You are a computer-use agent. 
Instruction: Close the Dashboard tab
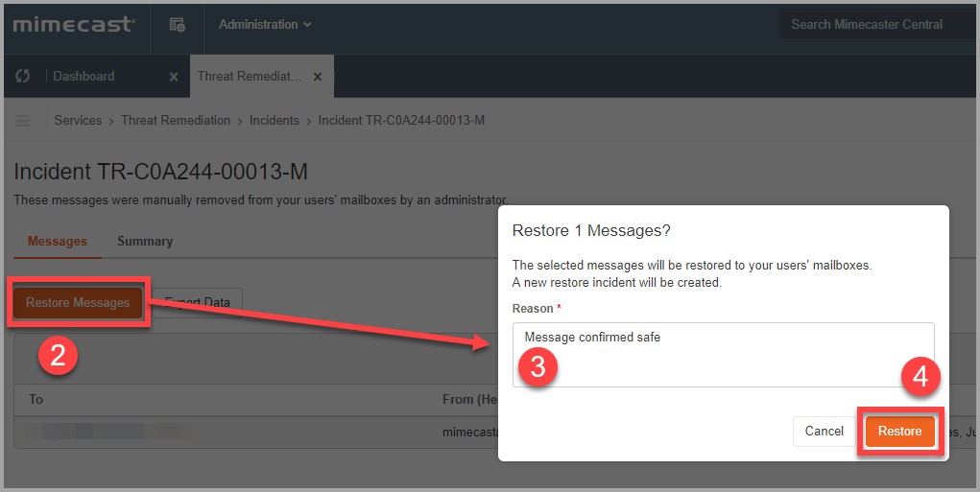(174, 77)
